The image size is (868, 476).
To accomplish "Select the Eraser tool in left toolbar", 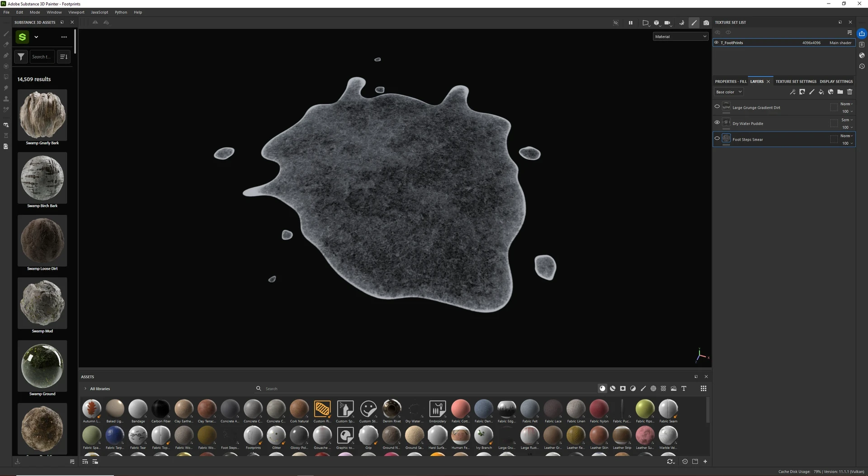I will click(6, 45).
